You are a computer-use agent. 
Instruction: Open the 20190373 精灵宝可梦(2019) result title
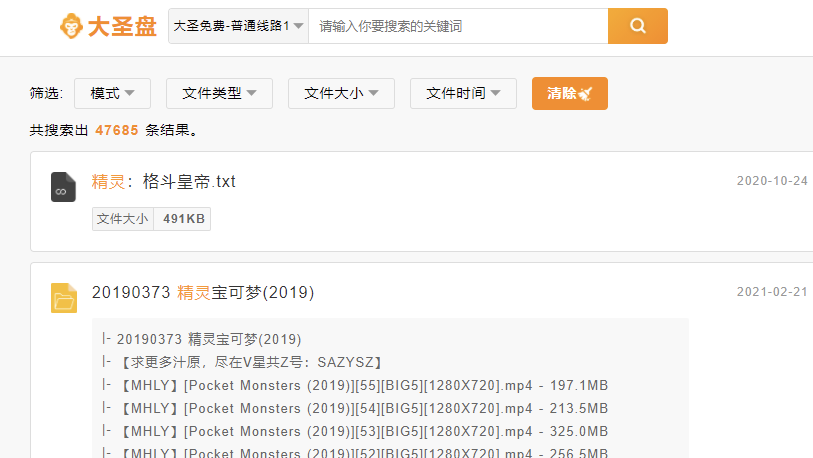point(203,292)
